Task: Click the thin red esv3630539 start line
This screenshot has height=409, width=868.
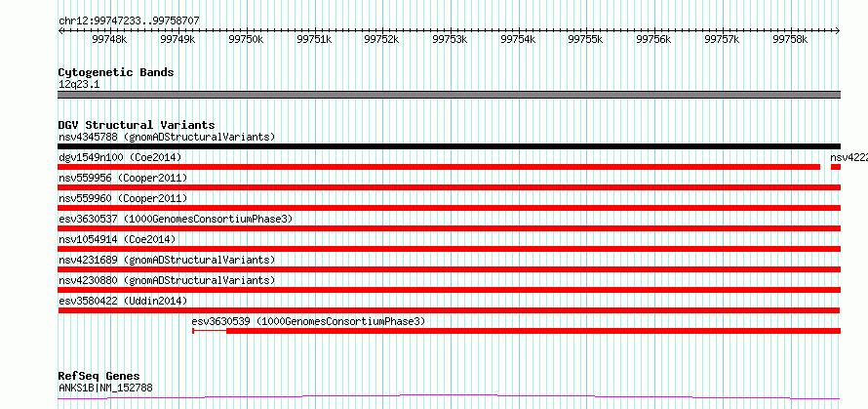Action: [210, 331]
